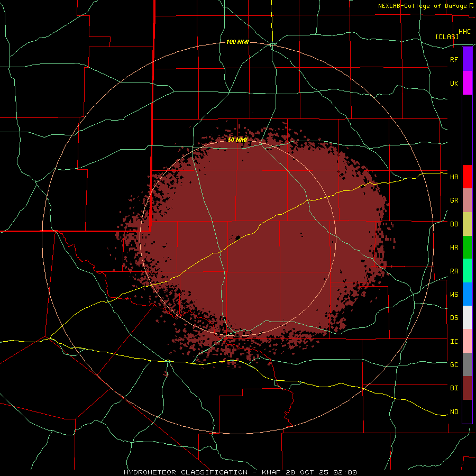Click the GR legend label
The width and height of the screenshot is (476, 476).
(x=454, y=200)
